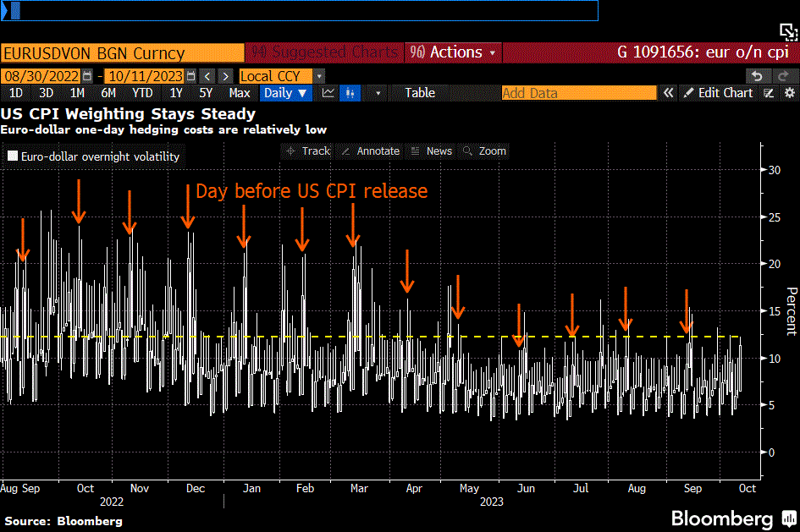
Task: Select the 6M time range
Action: [x=108, y=93]
